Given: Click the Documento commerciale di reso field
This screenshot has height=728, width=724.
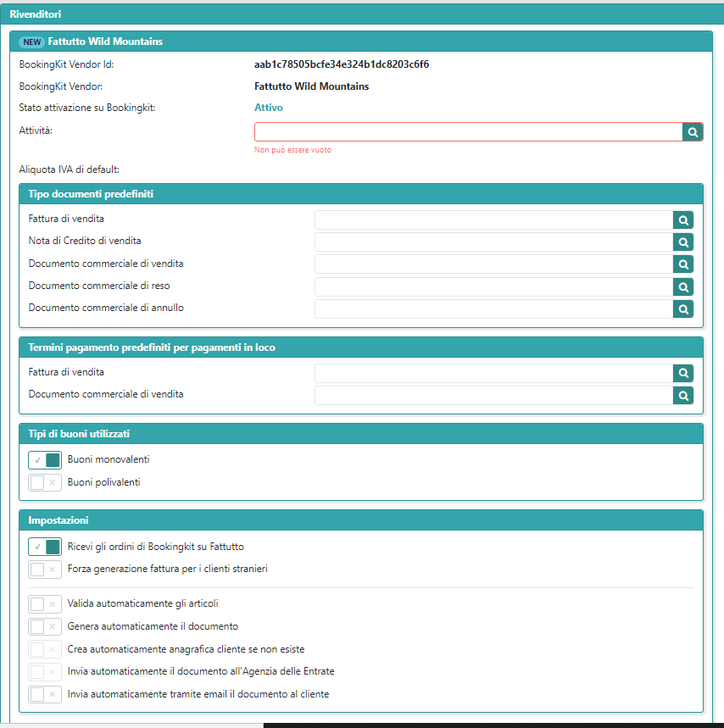Looking at the screenshot, I should coord(493,287).
